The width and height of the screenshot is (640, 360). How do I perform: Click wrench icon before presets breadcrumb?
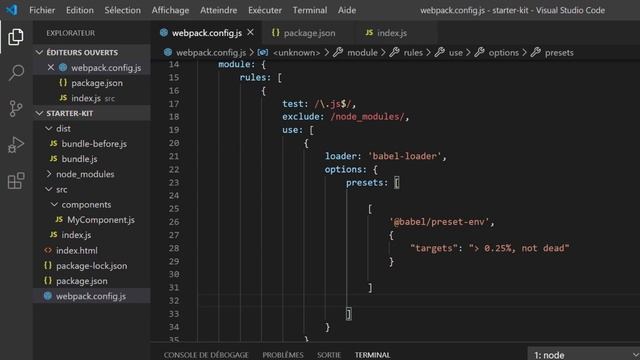coord(536,52)
